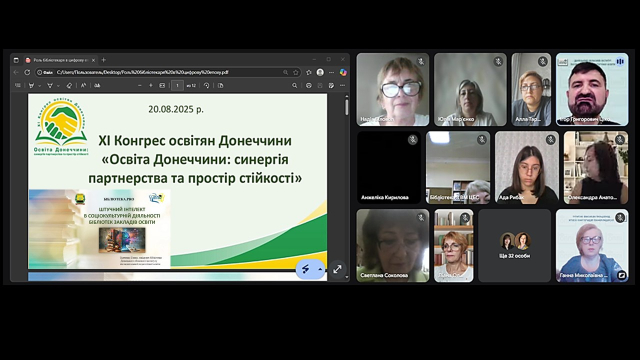Print the PDF document

point(309,85)
